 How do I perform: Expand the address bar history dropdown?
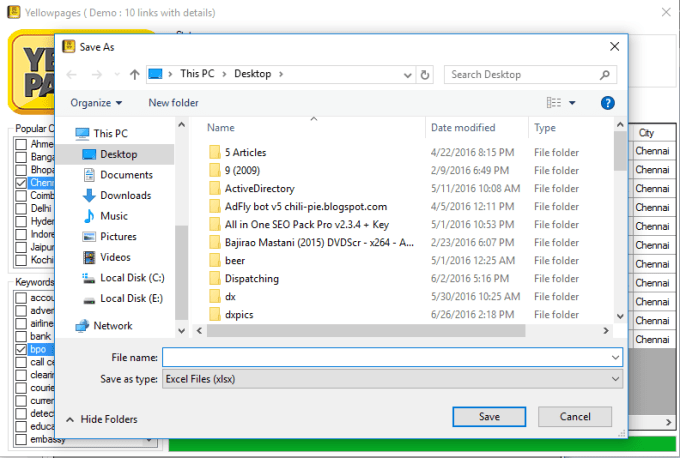407,75
